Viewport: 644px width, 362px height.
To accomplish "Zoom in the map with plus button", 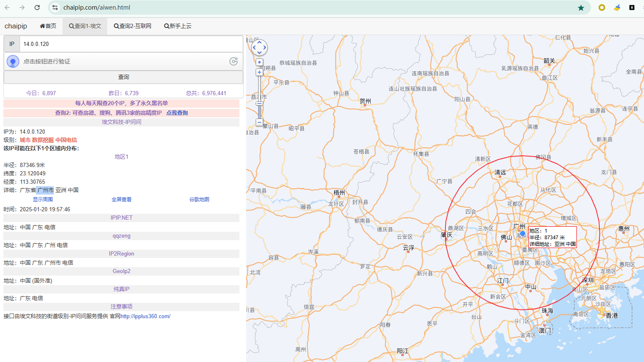I will pyautogui.click(x=259, y=72).
